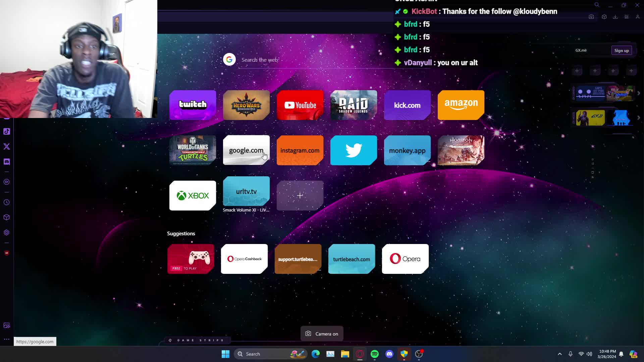Open the Hero Wars speed dial tile
Screen dimensions: 644x362
pyautogui.click(x=247, y=105)
